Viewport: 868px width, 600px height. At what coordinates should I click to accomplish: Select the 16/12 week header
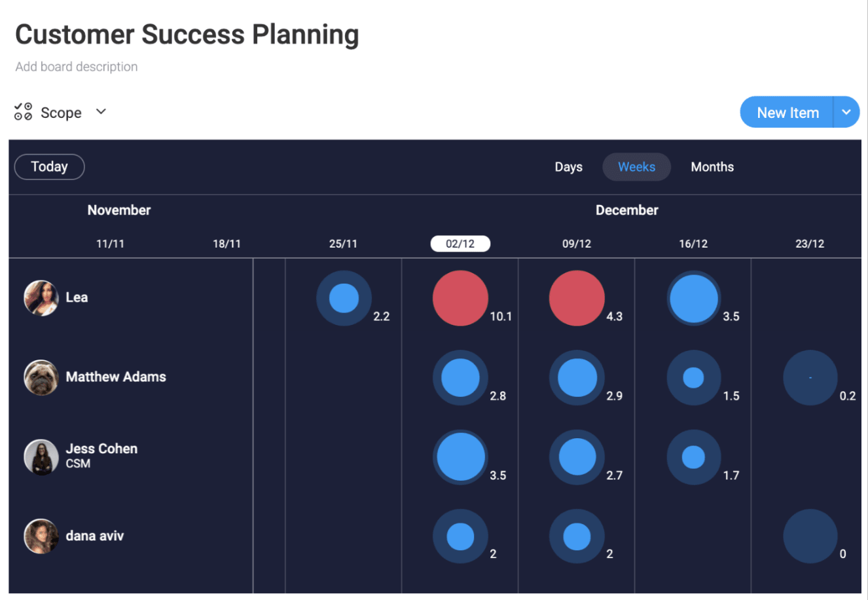coord(693,244)
